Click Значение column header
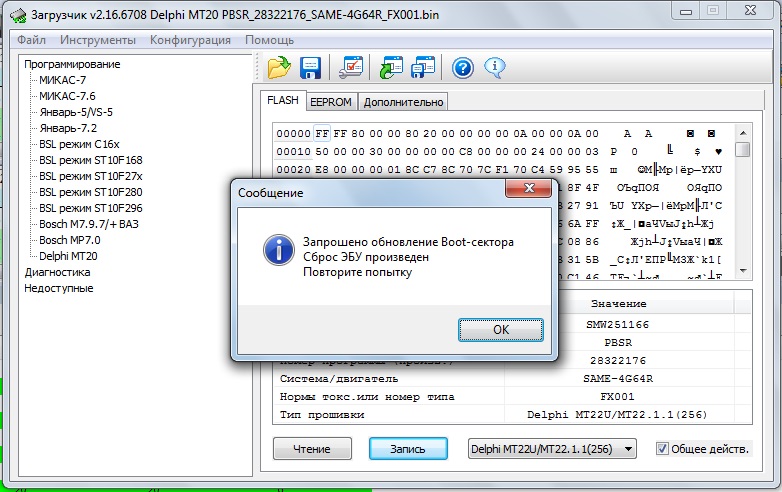 click(x=618, y=304)
